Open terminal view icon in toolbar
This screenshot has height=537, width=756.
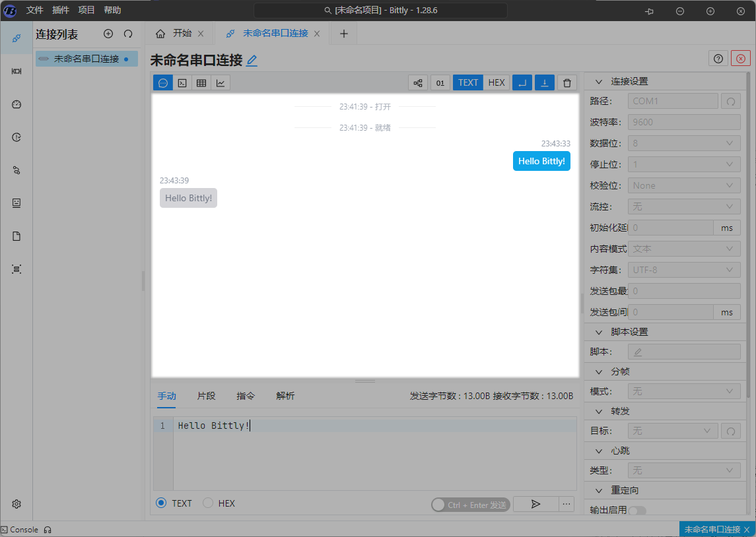point(182,82)
